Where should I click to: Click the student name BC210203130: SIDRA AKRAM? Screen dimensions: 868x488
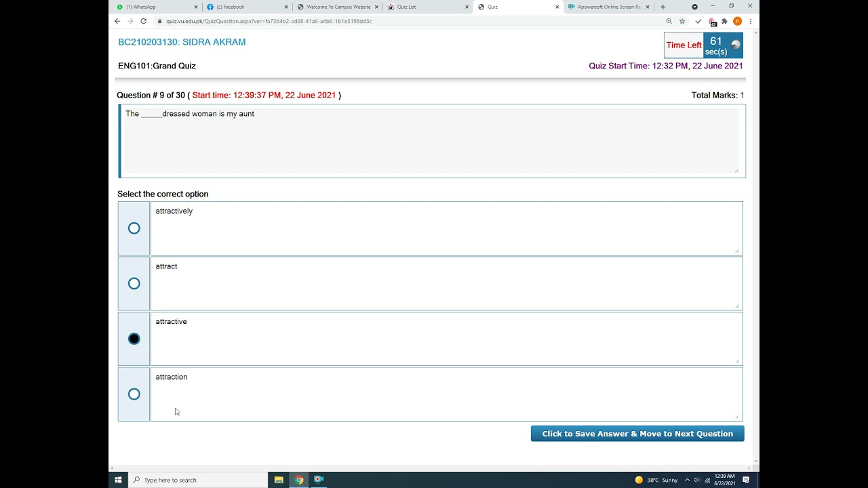[182, 42]
